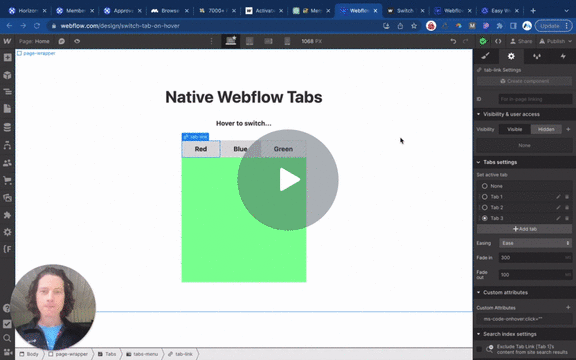Delete Tab 2 with trash icon
This screenshot has height=360, width=576.
[x=567, y=208]
